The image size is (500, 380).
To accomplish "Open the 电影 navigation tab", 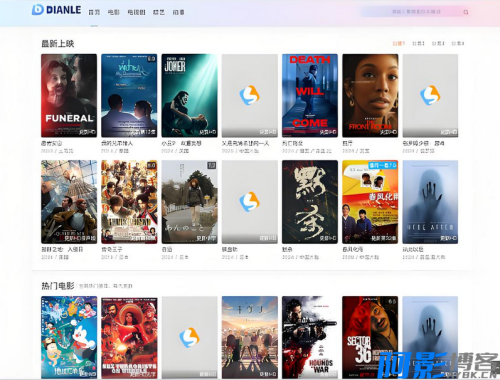I will click(113, 12).
